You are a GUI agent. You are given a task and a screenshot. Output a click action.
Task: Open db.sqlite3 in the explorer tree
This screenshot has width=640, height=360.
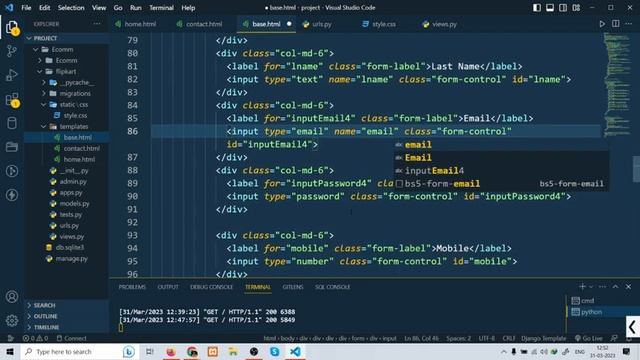tap(70, 247)
